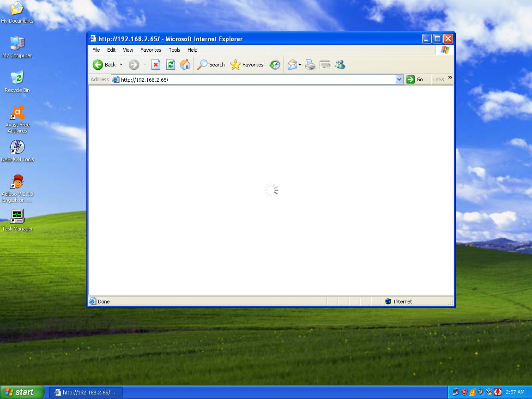Open the Favorites star button
The height and width of the screenshot is (399, 532).
coord(247,65)
